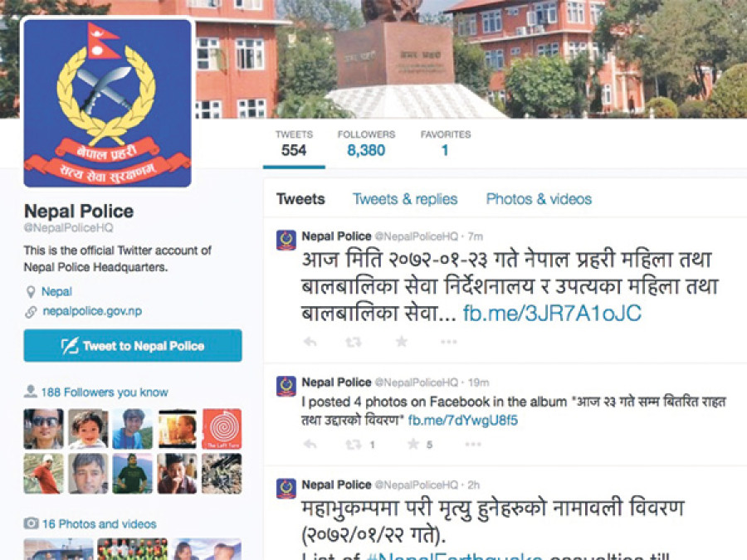This screenshot has height=560, width=747.
Task: Open the Photos & videos tab
Action: pos(539,199)
